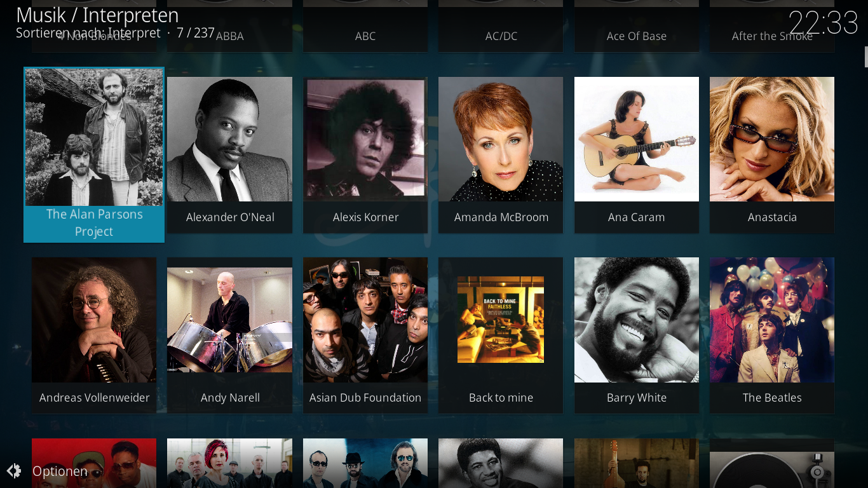Select Alexander O'Neal artist tile
This screenshot has height=488, width=868.
point(230,155)
